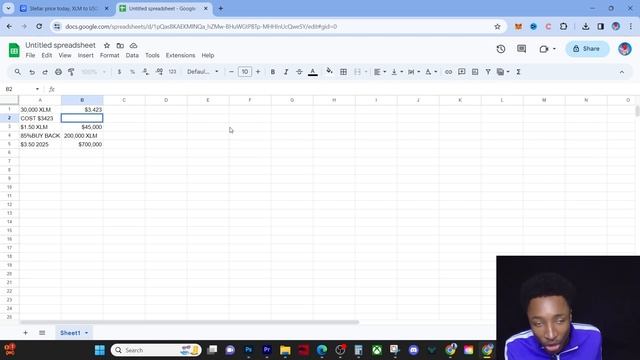Open the Extensions menu
The height and width of the screenshot is (360, 640).
point(180,56)
